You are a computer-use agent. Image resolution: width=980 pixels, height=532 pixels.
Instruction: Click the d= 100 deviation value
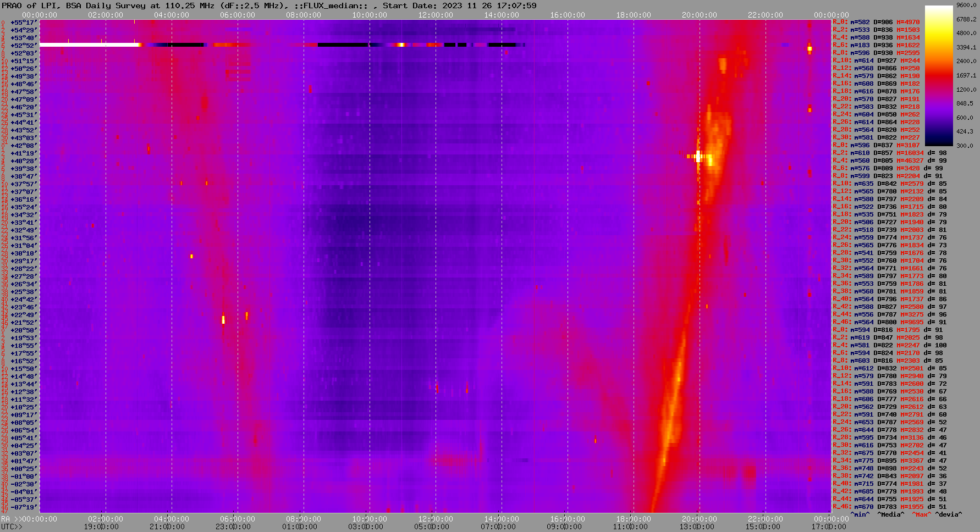[935, 345]
